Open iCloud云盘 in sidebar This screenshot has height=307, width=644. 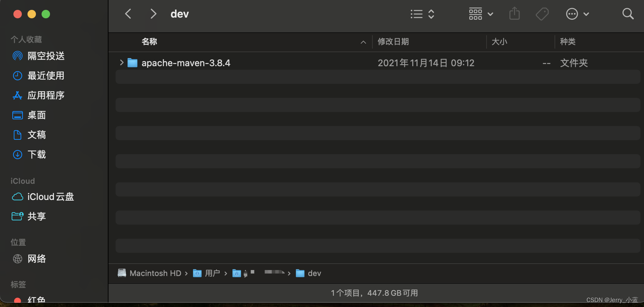click(43, 197)
